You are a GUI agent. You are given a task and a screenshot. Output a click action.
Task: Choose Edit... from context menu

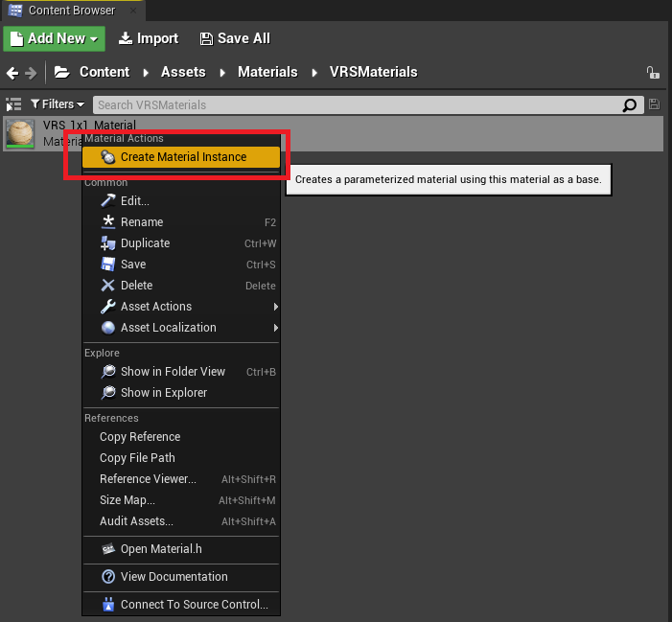(181, 201)
